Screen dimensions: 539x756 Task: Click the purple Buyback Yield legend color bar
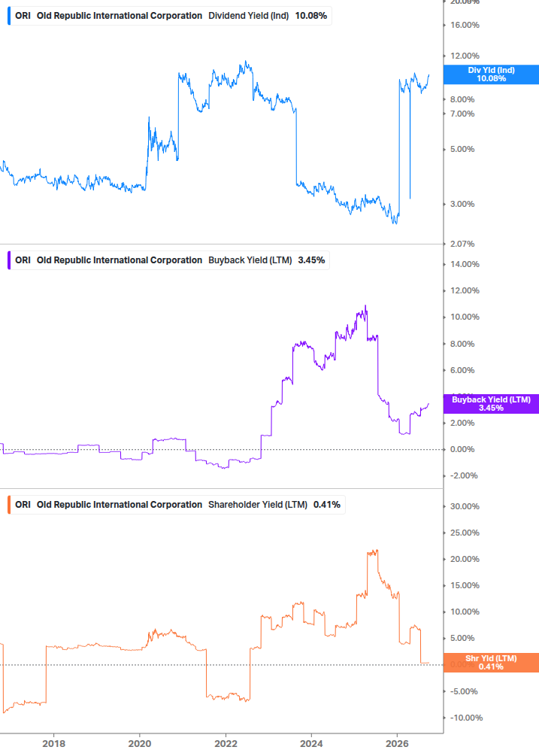9,260
